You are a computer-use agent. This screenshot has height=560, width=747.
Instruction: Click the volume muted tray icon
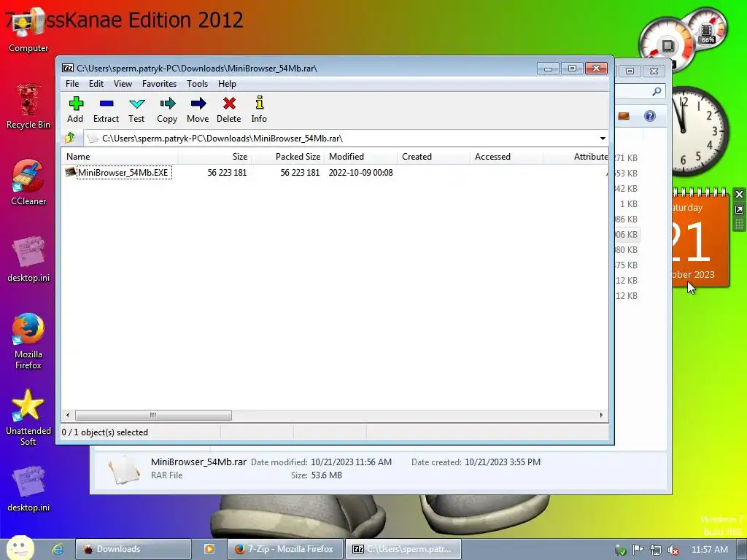pyautogui.click(x=673, y=550)
